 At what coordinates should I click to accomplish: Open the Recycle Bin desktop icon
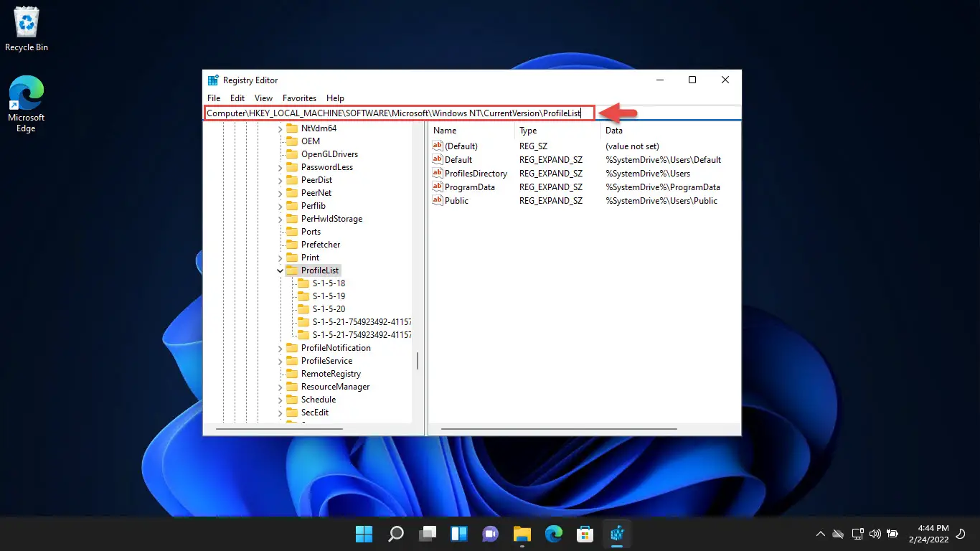(27, 30)
